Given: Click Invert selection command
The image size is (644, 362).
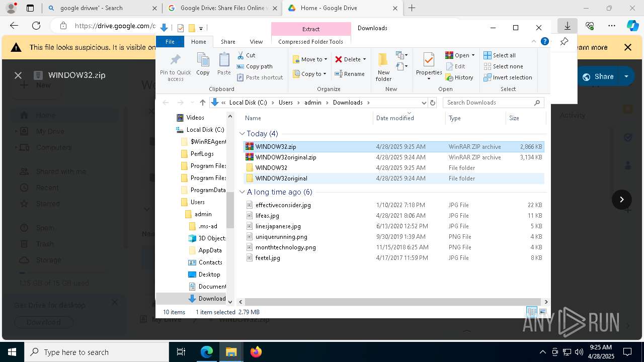Looking at the screenshot, I should pos(508,77).
